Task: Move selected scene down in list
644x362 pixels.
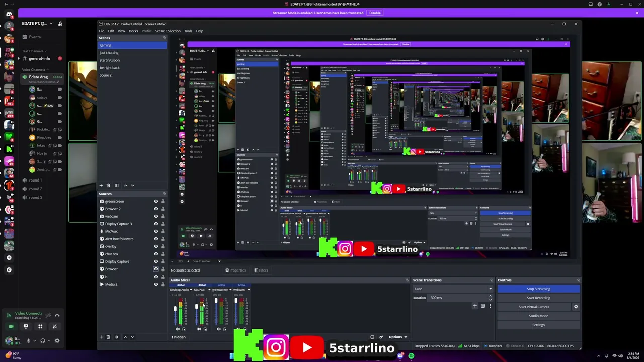Action: (132, 185)
